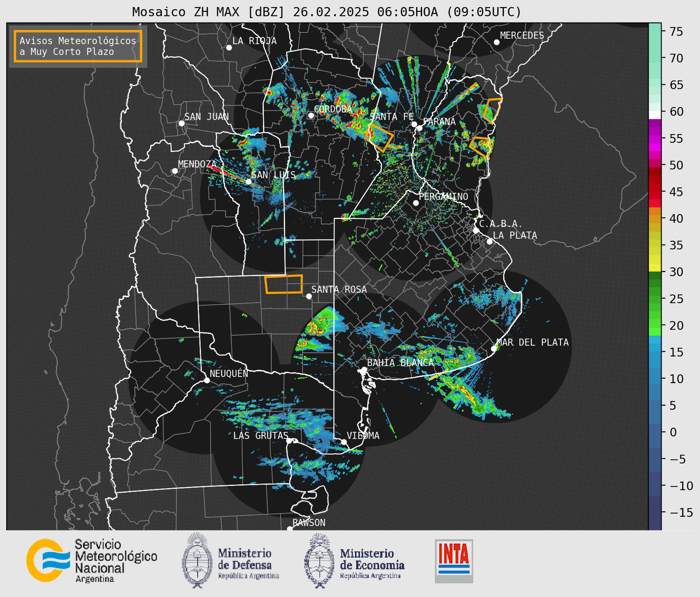Click the PERGAMINO label text
The width and height of the screenshot is (700, 597).
coord(444,196)
